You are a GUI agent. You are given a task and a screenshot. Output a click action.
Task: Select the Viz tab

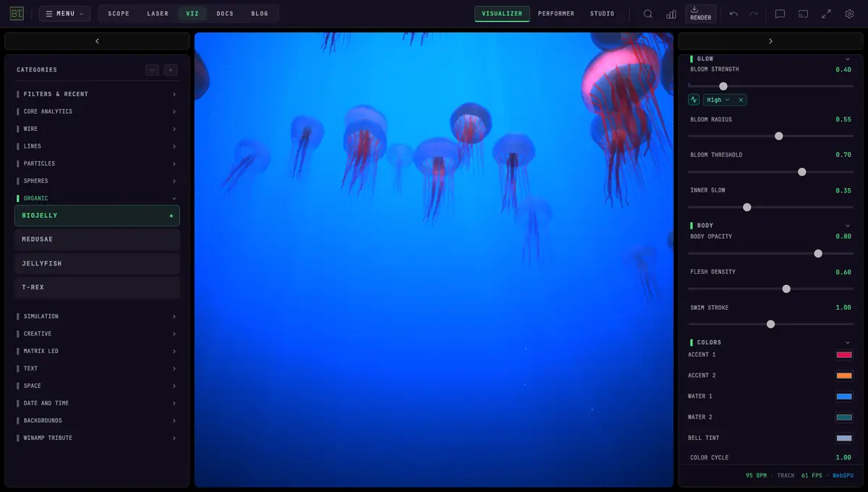click(x=192, y=14)
